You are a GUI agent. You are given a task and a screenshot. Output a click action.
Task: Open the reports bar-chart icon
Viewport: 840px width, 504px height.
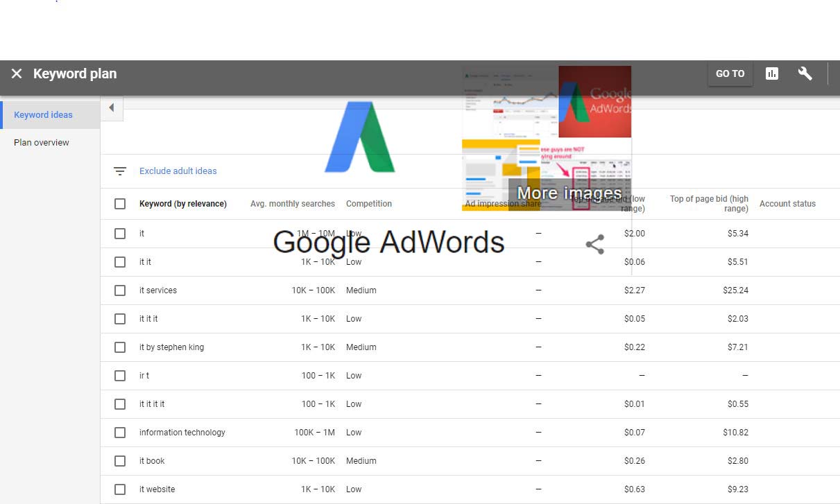coord(771,73)
